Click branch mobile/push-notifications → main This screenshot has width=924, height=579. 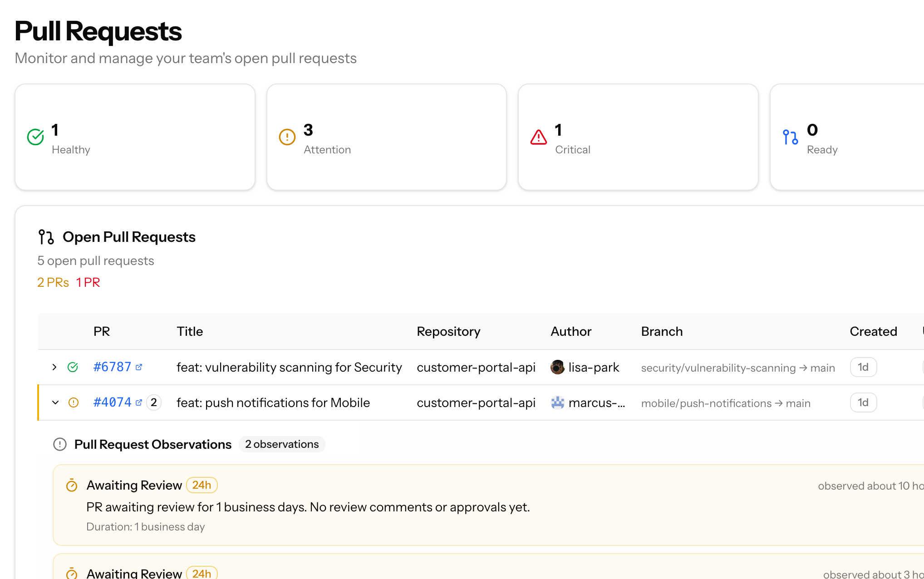pyautogui.click(x=726, y=403)
